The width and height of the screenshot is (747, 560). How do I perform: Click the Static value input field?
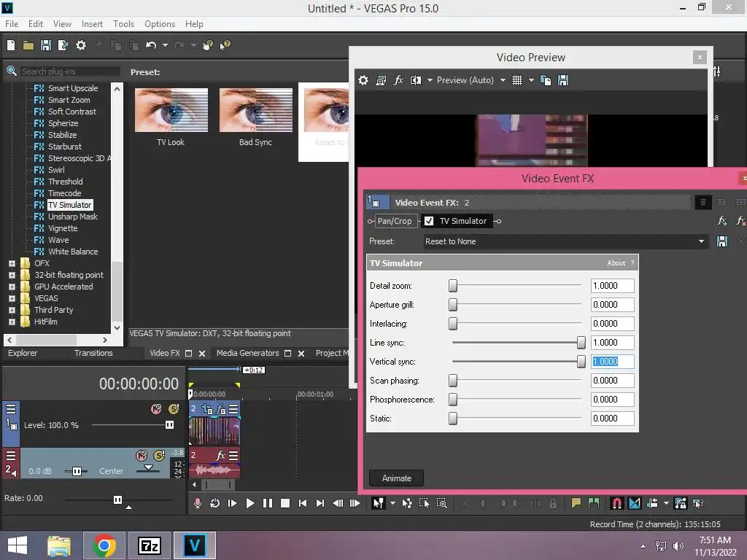pyautogui.click(x=612, y=419)
